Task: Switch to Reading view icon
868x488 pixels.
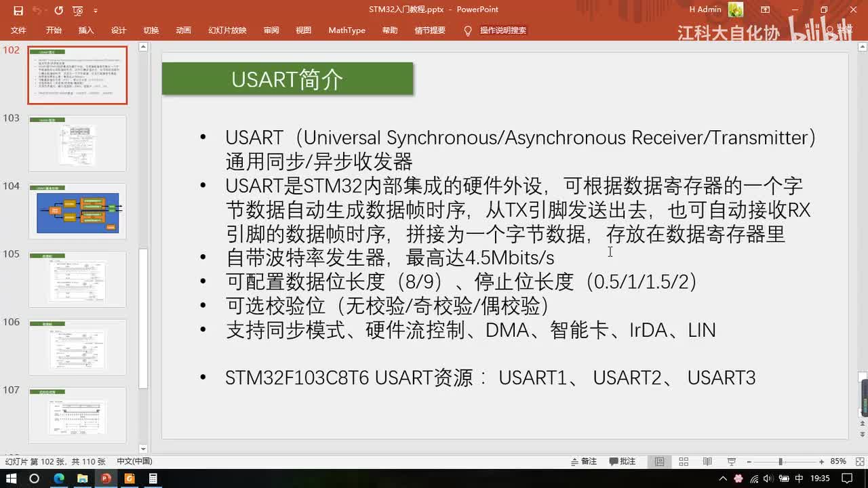Action: [707, 462]
